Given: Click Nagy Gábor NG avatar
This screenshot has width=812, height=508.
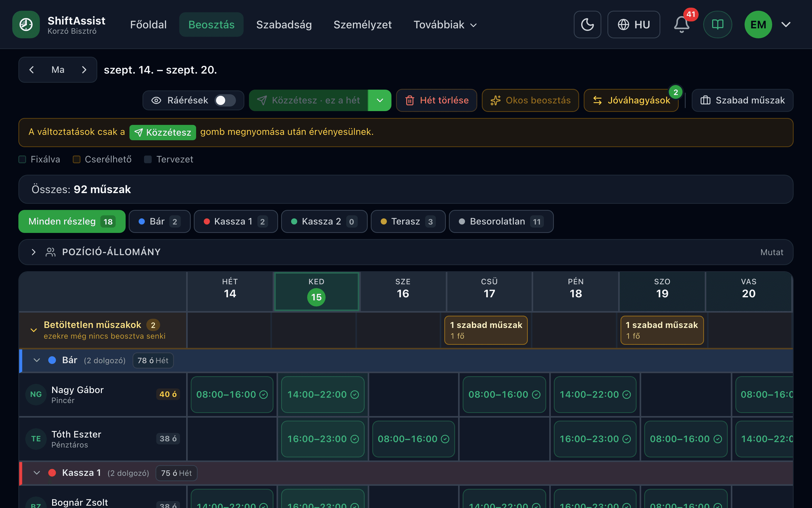Looking at the screenshot, I should click(x=36, y=394).
